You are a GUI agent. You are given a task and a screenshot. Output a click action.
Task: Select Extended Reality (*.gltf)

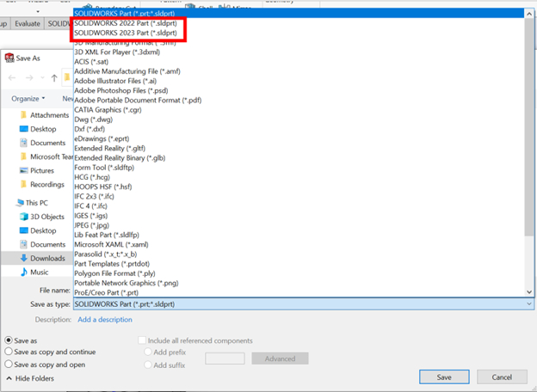[x=299, y=148]
